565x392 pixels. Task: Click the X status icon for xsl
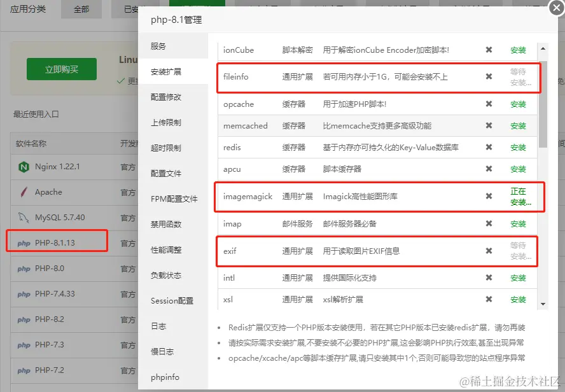[489, 299]
